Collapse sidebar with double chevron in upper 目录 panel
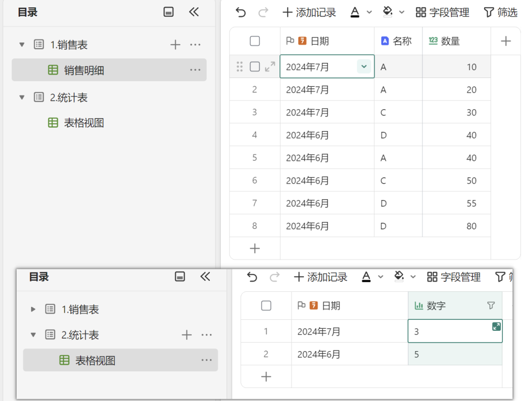The height and width of the screenshot is (401, 532). click(194, 12)
